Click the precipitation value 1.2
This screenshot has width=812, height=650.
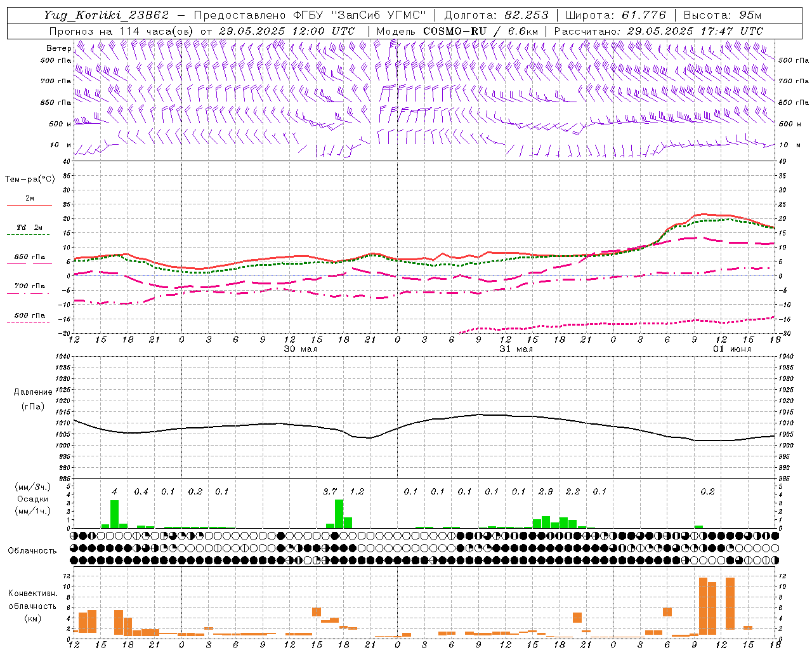click(x=357, y=492)
